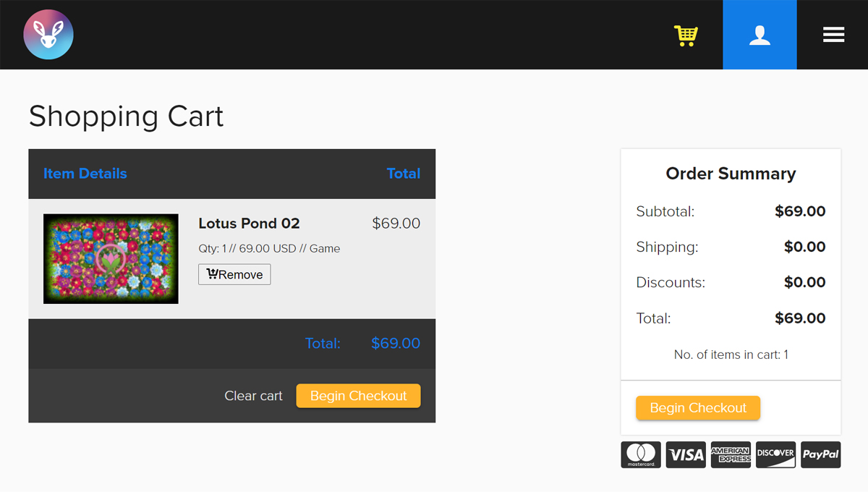Click the Discover payment icon
Viewport: 868px width, 492px height.
point(775,454)
